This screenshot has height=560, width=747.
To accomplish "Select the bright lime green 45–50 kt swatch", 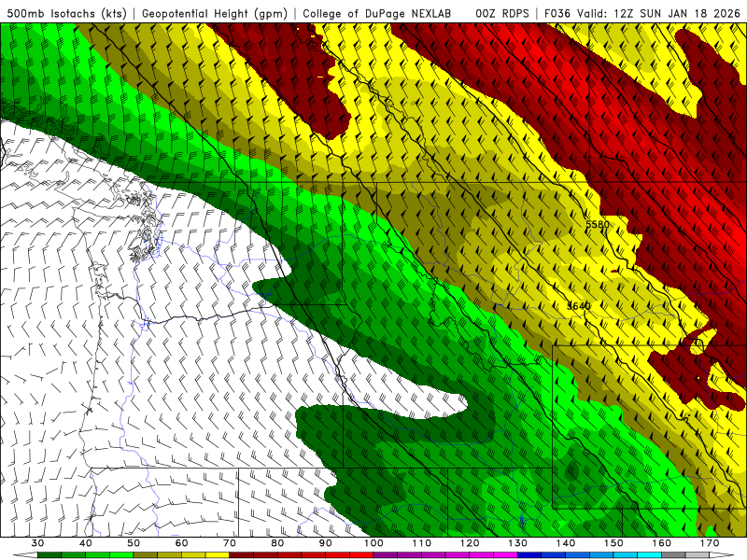I will coord(121,555).
